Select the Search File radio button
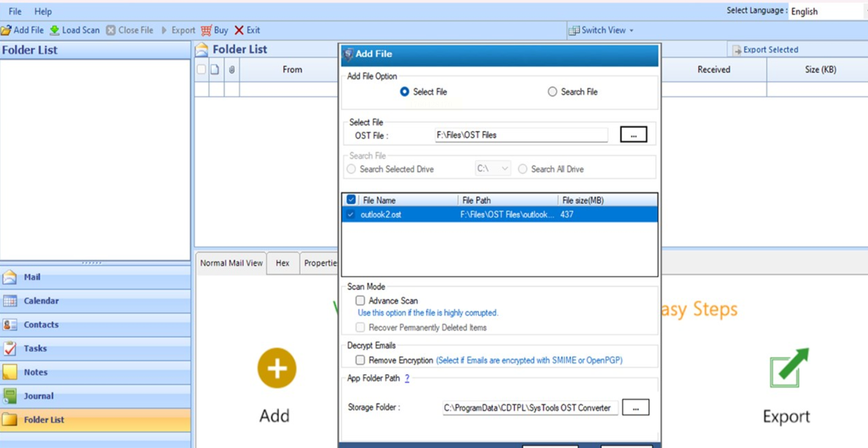The width and height of the screenshot is (868, 448). pyautogui.click(x=552, y=92)
